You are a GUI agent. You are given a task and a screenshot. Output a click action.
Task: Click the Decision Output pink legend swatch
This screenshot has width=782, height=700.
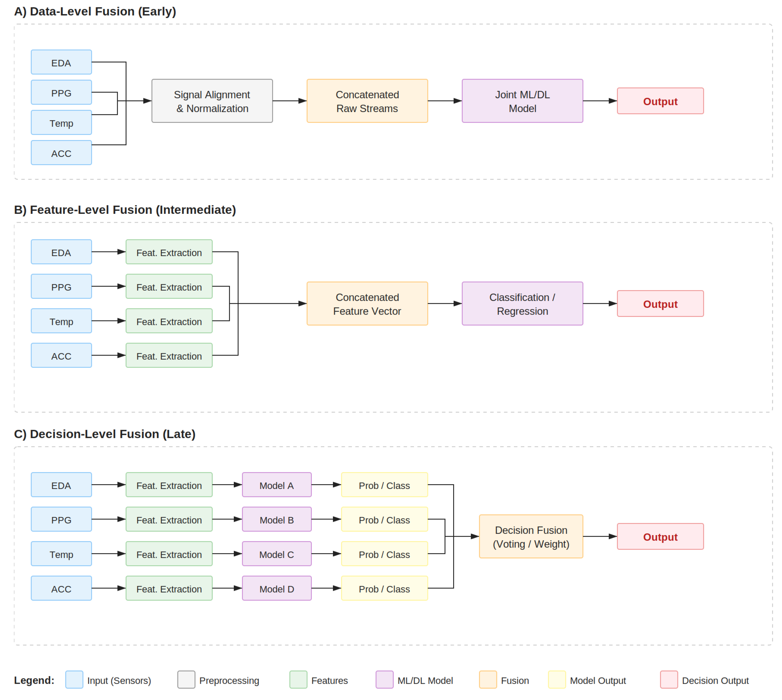pyautogui.click(x=669, y=680)
